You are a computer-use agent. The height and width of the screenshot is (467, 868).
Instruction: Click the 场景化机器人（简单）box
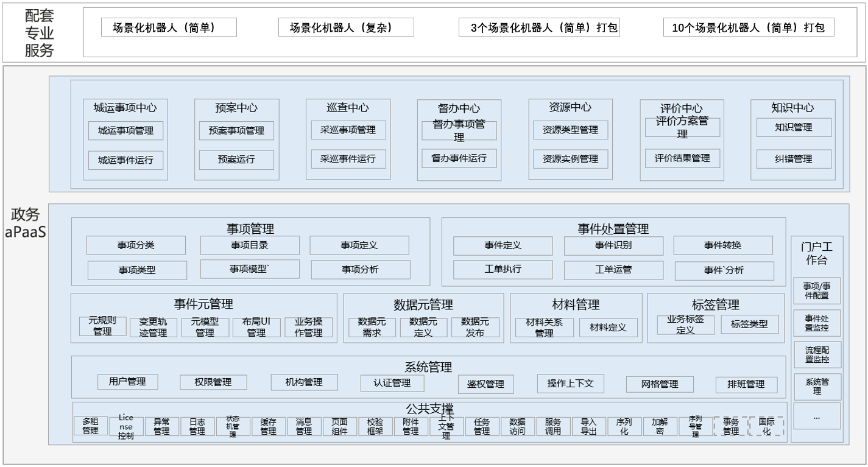point(169,27)
